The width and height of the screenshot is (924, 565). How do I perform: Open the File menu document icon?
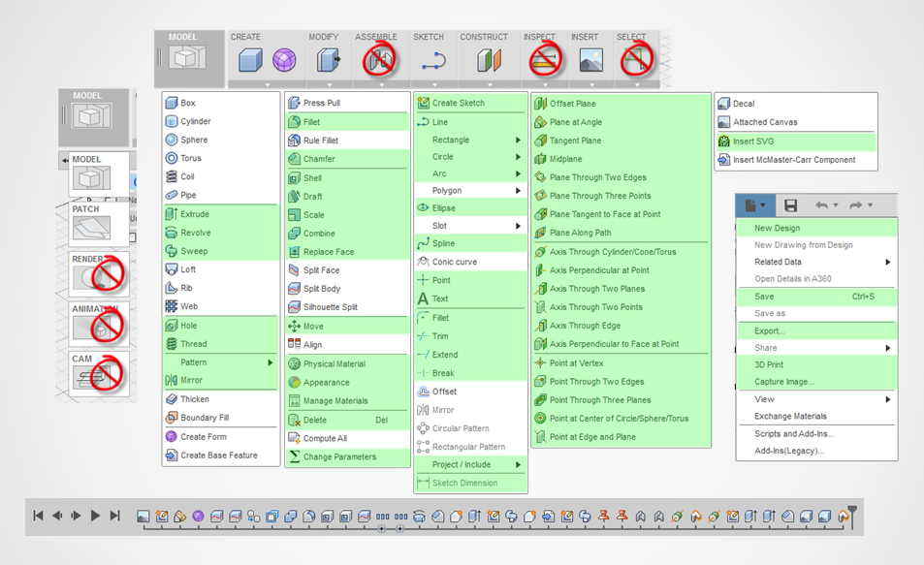(750, 205)
